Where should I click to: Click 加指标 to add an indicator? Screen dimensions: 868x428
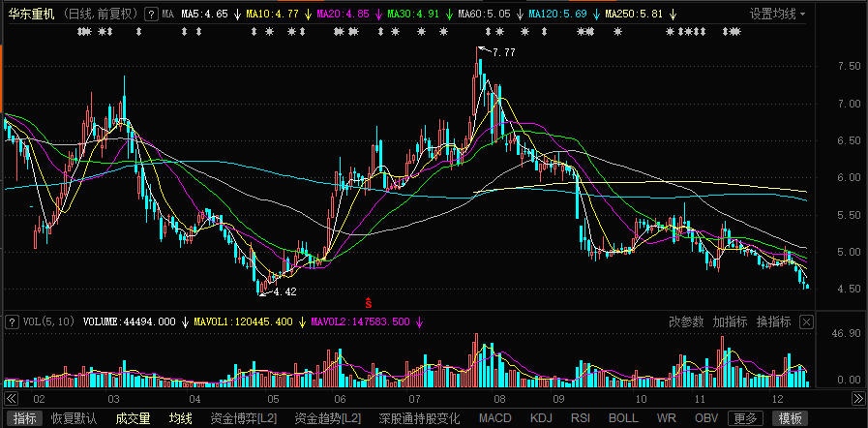coord(730,321)
